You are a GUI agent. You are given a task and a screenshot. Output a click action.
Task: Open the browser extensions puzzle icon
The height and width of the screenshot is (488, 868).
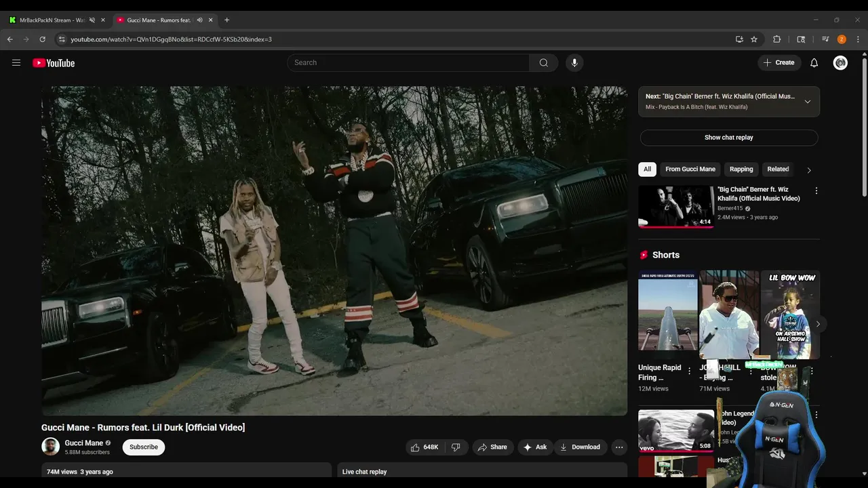tap(777, 39)
